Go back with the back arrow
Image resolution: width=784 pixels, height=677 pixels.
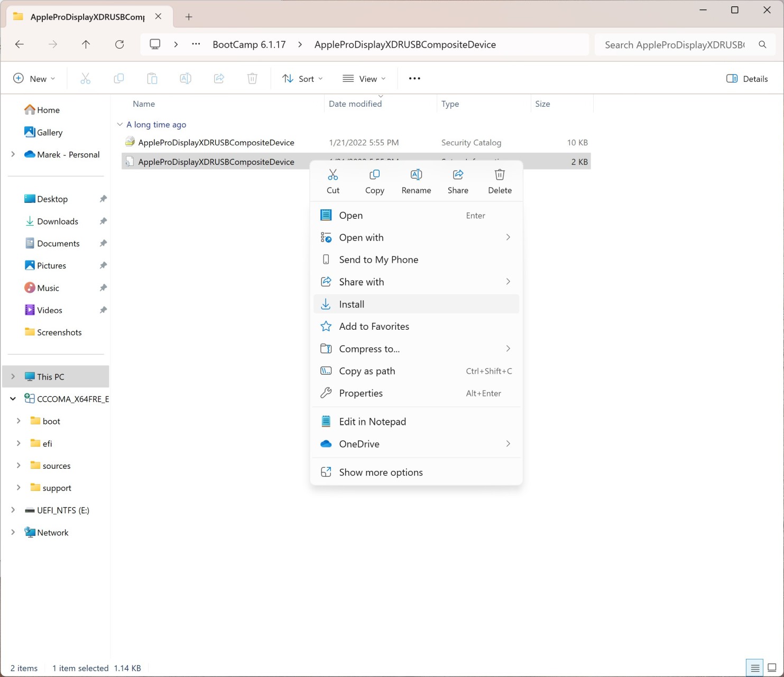[x=20, y=44]
